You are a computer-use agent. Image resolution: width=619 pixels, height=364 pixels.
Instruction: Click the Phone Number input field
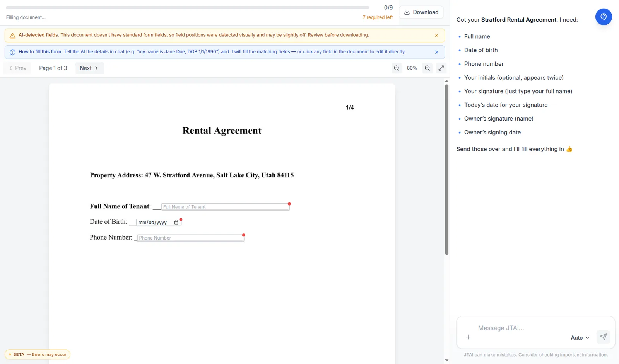tap(191, 238)
